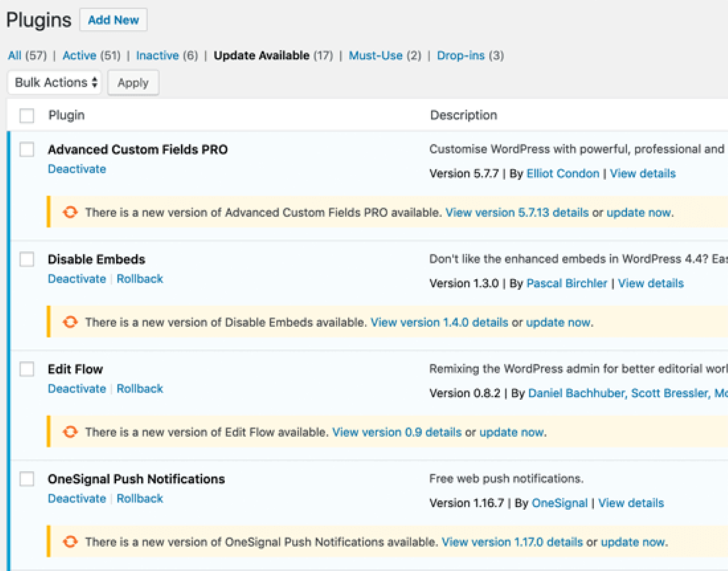Open Pascal Birchler author link

click(x=567, y=283)
